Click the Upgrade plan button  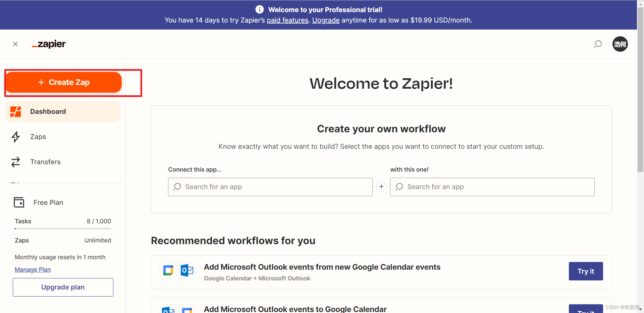click(x=63, y=287)
